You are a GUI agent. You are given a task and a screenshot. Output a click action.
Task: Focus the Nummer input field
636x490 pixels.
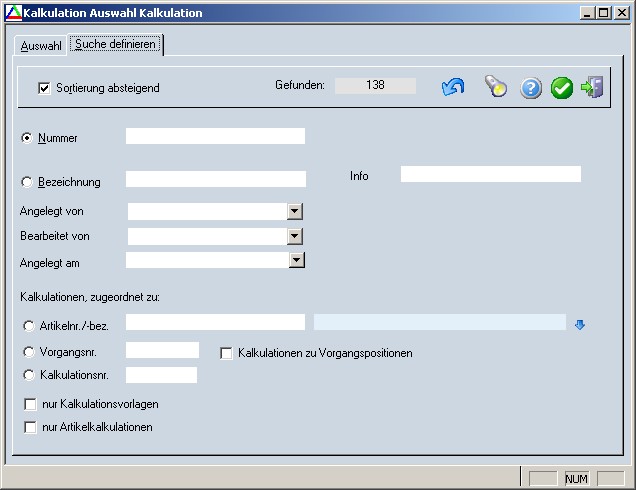215,136
